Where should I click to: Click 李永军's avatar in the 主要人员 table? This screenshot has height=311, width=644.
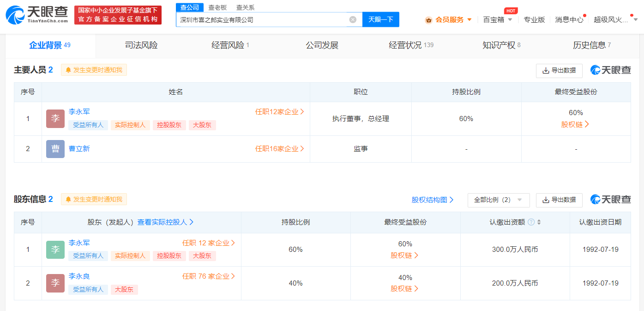pos(55,119)
